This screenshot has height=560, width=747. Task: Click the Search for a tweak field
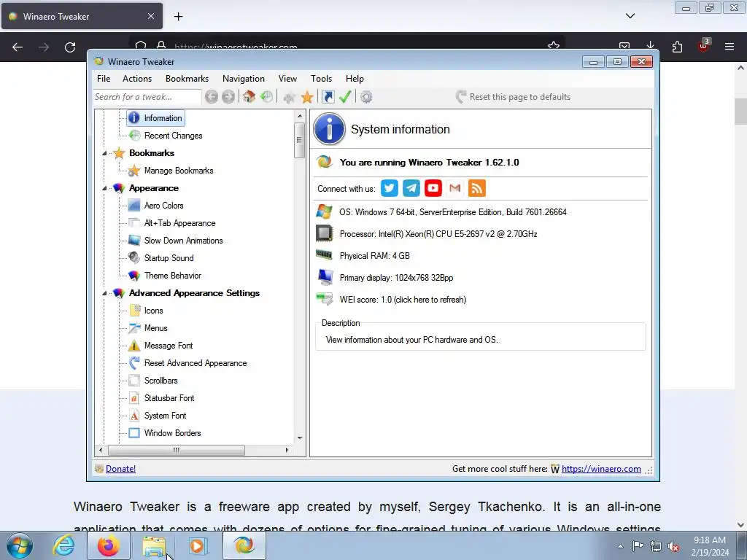147,97
